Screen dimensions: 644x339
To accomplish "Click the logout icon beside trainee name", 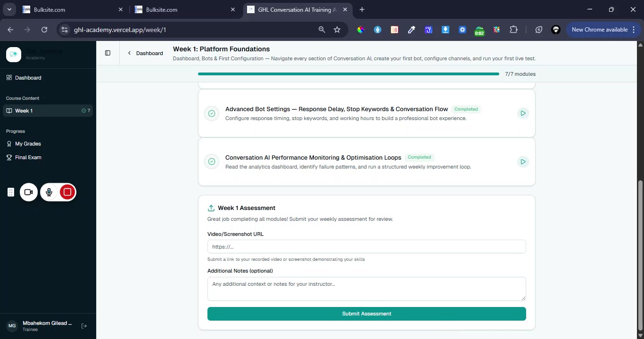I will point(84,326).
